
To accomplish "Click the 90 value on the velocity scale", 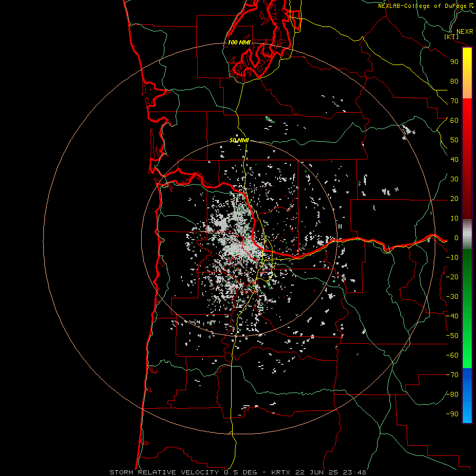I will point(454,62).
